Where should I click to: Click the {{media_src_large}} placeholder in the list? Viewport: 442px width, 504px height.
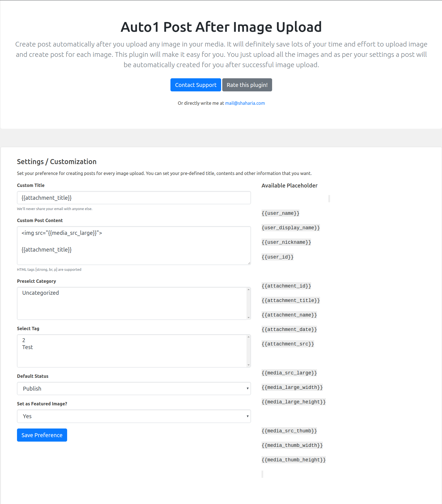click(x=289, y=373)
